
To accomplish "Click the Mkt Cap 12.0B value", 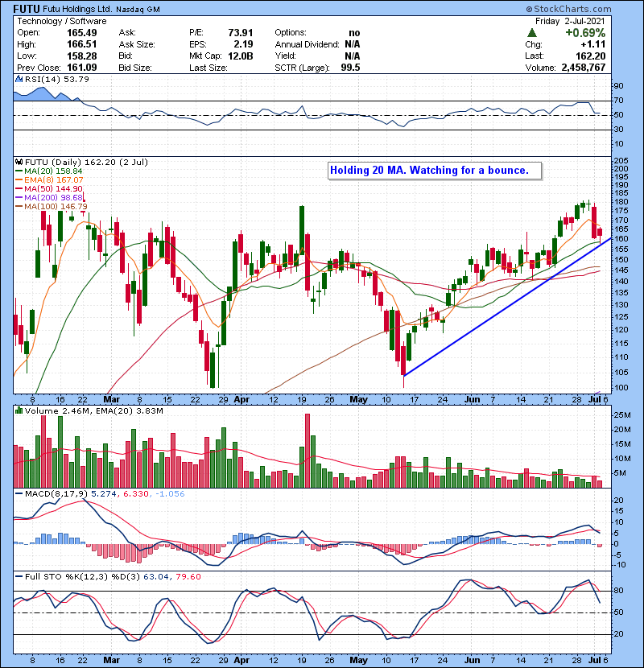I will tap(241, 56).
